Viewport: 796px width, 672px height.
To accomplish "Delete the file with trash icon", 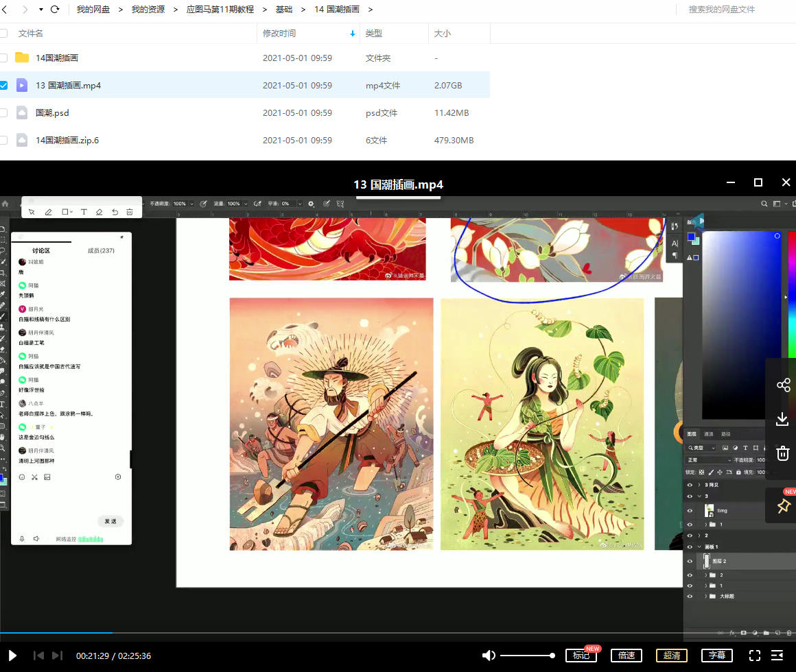I will (783, 453).
